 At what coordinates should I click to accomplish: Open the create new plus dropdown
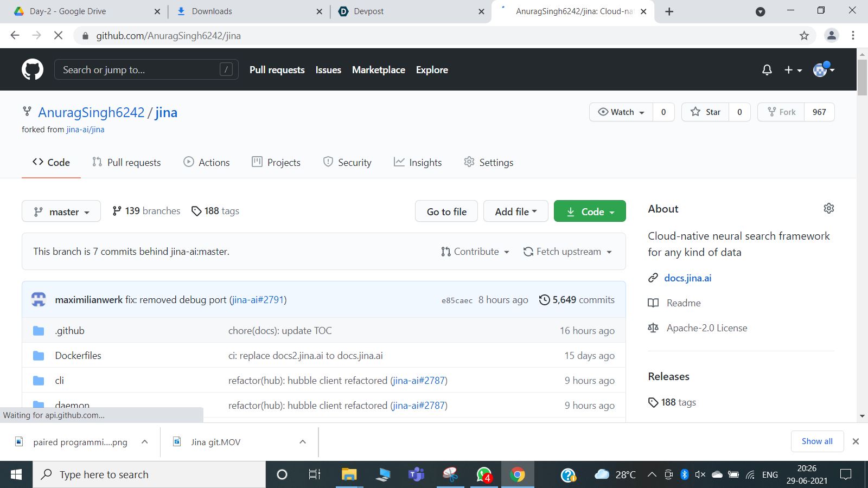click(x=793, y=70)
